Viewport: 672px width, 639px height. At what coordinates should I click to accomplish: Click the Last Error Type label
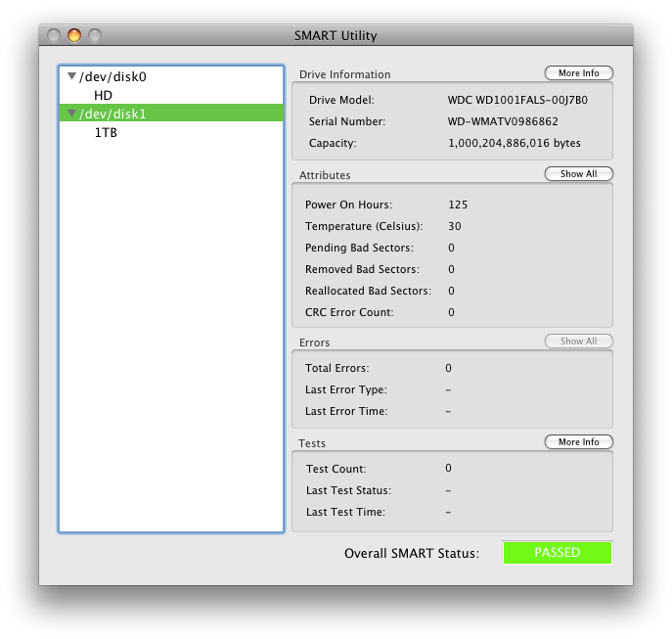346,389
